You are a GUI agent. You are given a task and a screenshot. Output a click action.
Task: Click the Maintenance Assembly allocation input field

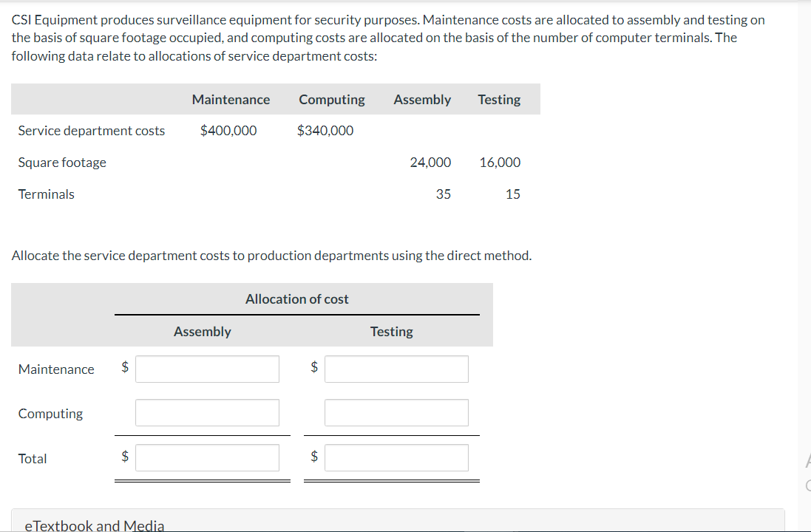[207, 369]
